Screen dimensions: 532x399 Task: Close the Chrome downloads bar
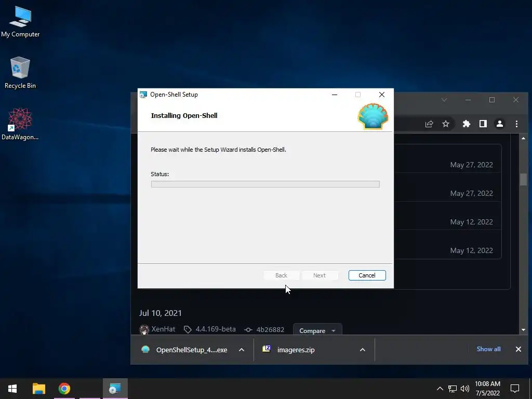click(x=518, y=349)
